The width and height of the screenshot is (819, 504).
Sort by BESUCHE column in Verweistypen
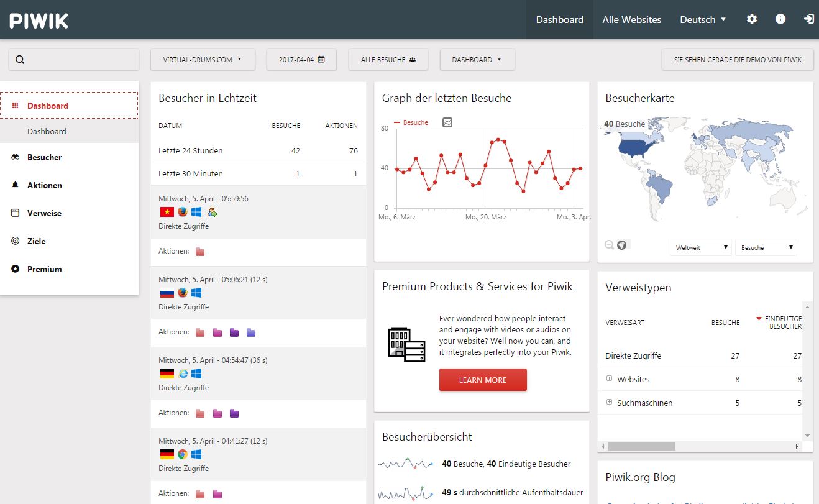[x=725, y=323]
